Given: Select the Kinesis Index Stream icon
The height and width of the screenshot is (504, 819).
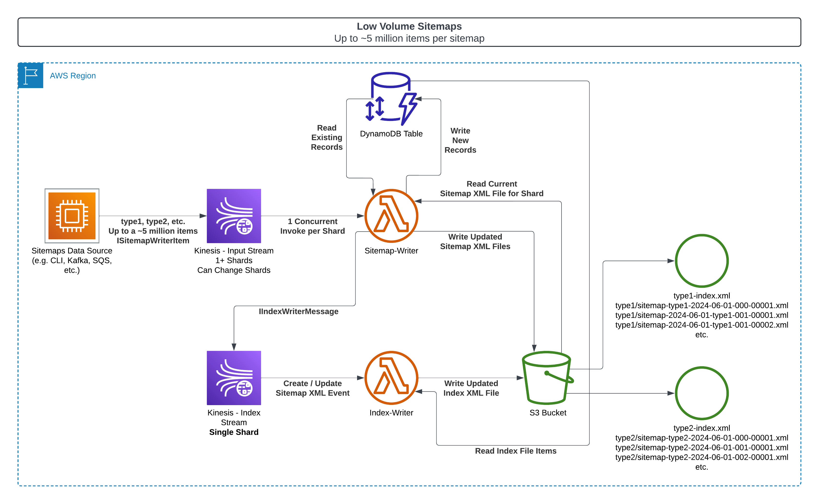Looking at the screenshot, I should [234, 378].
